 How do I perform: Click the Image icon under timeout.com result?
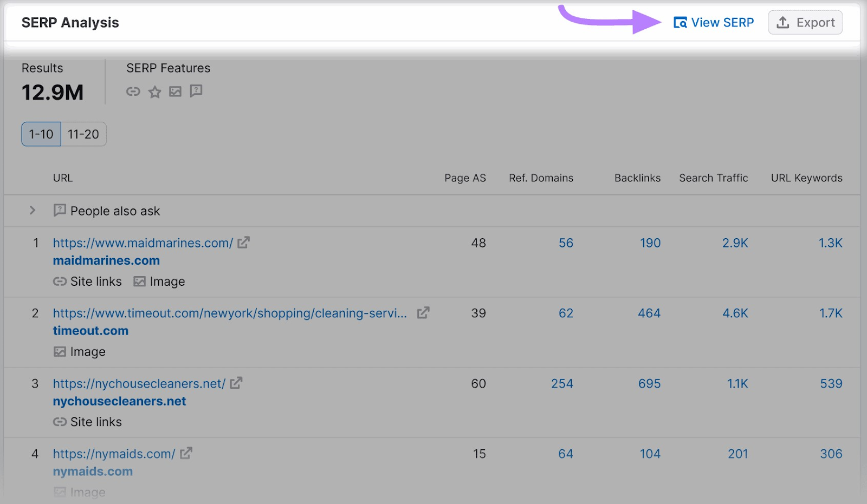click(60, 351)
